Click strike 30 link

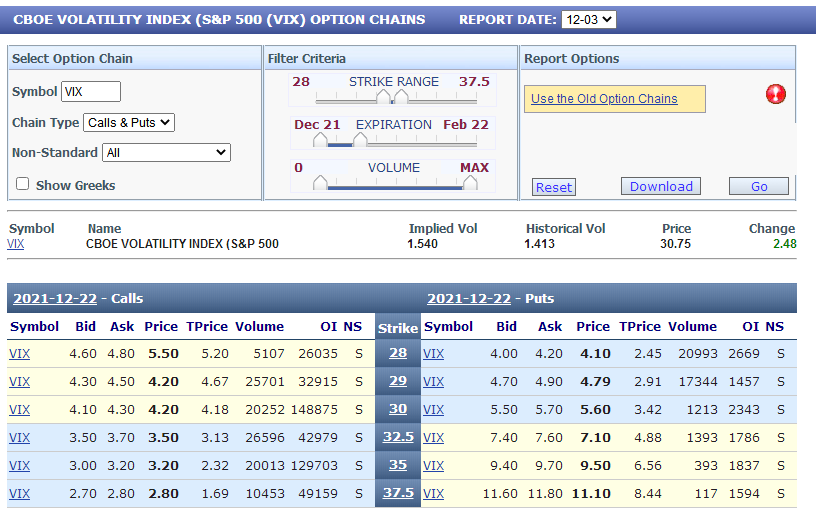398,409
